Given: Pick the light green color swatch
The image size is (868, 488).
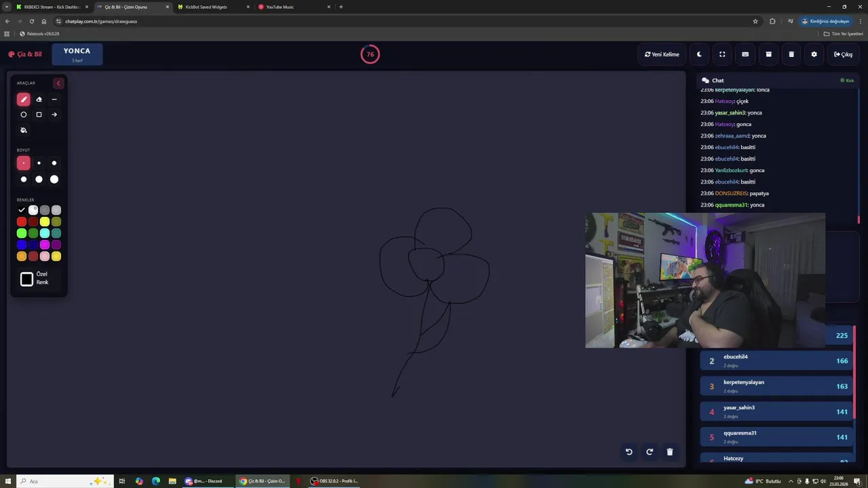Looking at the screenshot, I should [22, 233].
